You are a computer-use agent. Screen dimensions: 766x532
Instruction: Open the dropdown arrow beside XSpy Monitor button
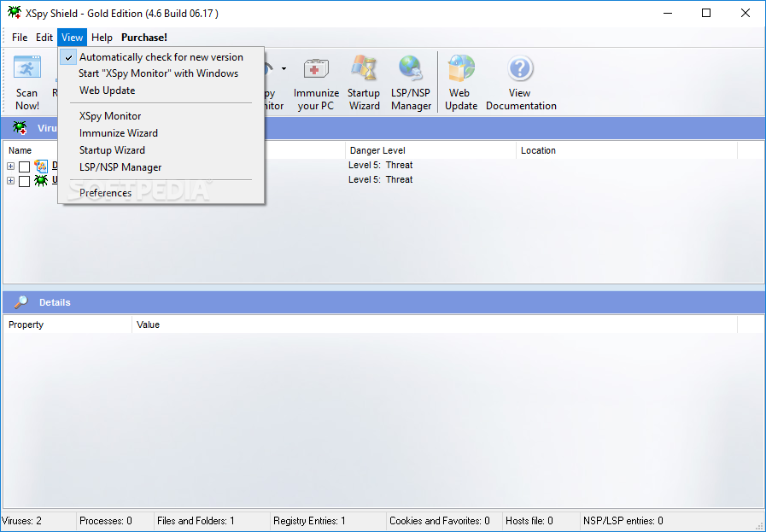[x=284, y=69]
